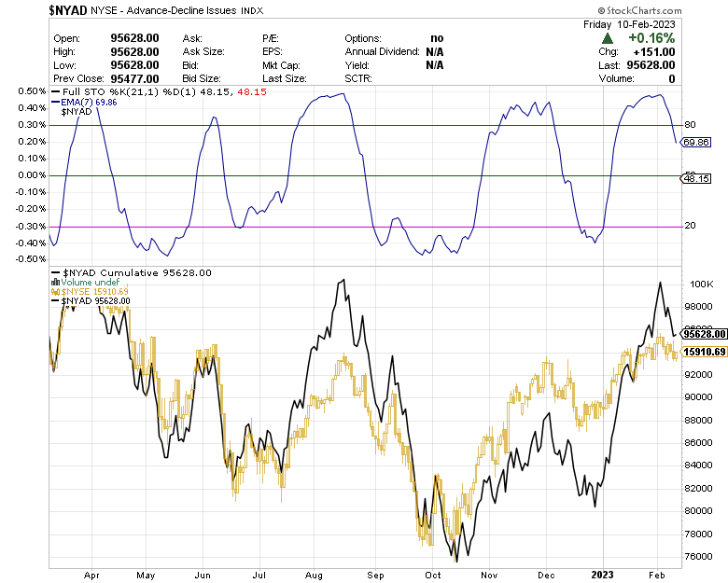This screenshot has height=583, width=728.
Task: Click the 95628.00 price tag on right axis
Action: pyautogui.click(x=705, y=333)
